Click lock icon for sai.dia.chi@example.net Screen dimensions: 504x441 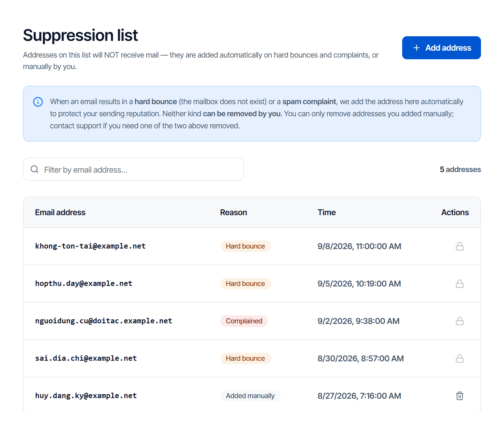pos(460,358)
